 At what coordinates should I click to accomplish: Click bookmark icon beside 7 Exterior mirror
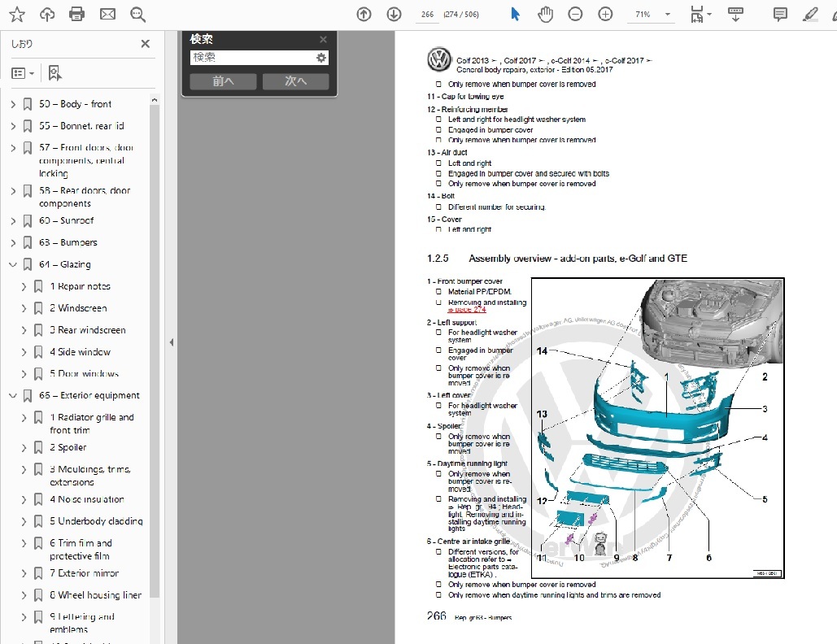click(38, 573)
